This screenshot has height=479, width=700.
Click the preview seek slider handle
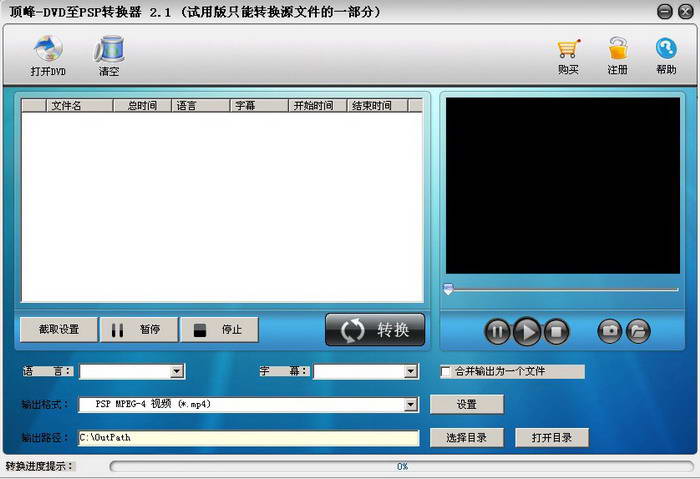pyautogui.click(x=448, y=289)
